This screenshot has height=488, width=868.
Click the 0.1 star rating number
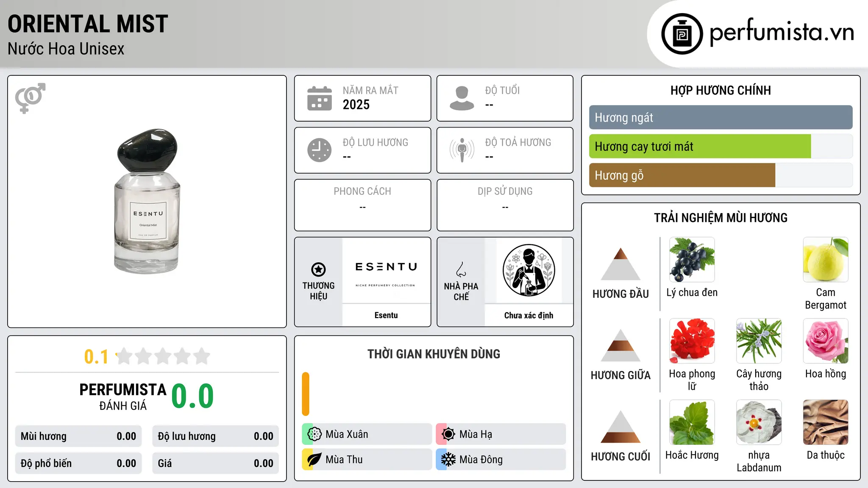(x=96, y=357)
